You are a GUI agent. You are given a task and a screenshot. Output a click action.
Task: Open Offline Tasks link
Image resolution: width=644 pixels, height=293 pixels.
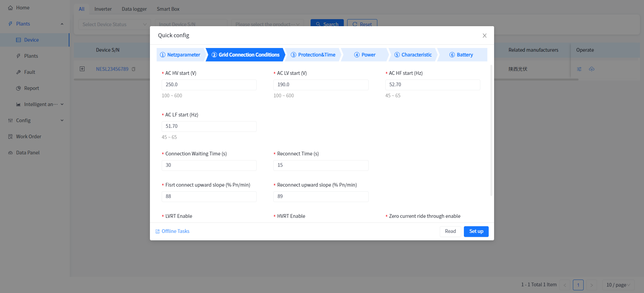coord(172,231)
